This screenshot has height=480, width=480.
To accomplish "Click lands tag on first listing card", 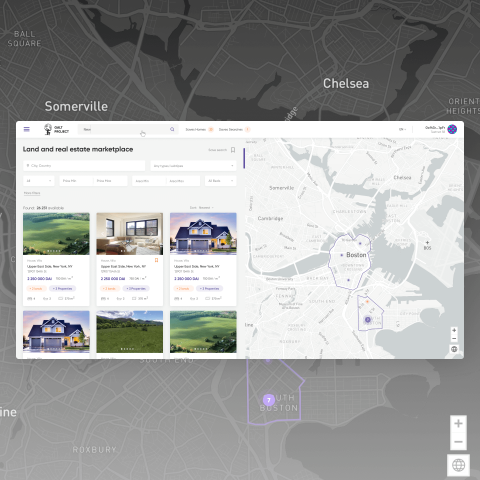I will tap(36, 288).
